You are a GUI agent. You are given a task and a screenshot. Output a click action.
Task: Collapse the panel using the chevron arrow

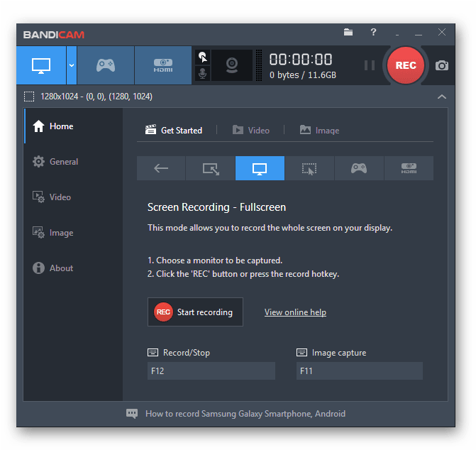(x=442, y=97)
